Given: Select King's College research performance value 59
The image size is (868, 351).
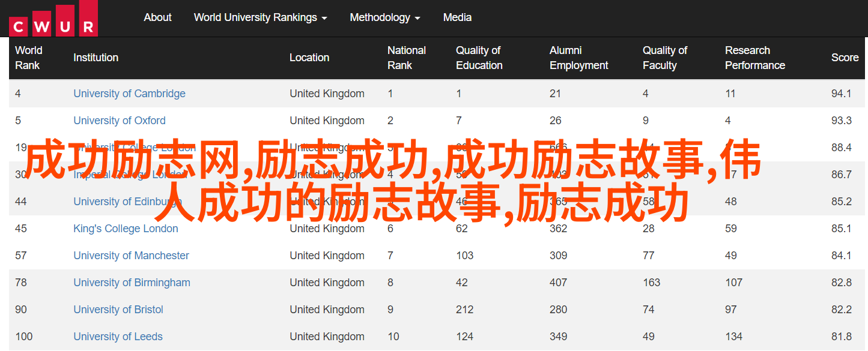Looking at the screenshot, I should tap(730, 229).
